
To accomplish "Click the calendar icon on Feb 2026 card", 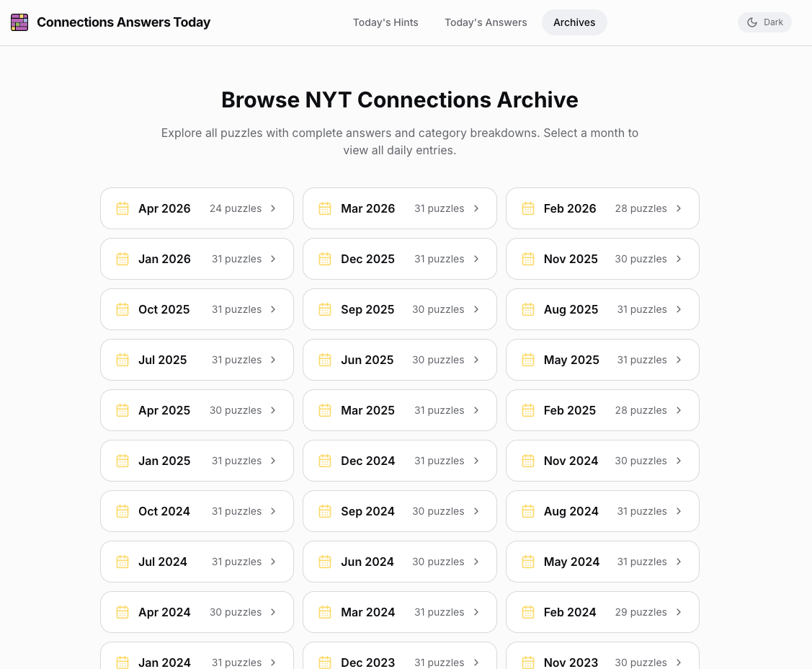I will 527,208.
